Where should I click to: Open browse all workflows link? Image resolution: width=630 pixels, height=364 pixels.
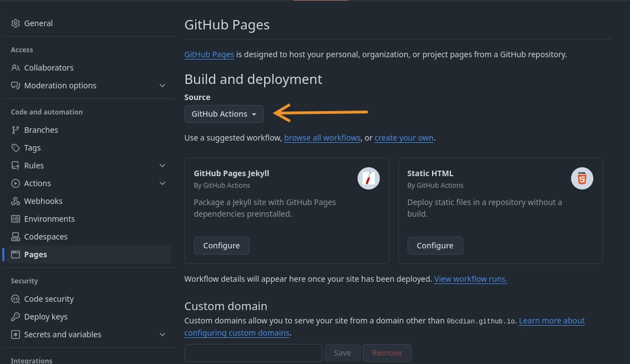[x=323, y=138]
